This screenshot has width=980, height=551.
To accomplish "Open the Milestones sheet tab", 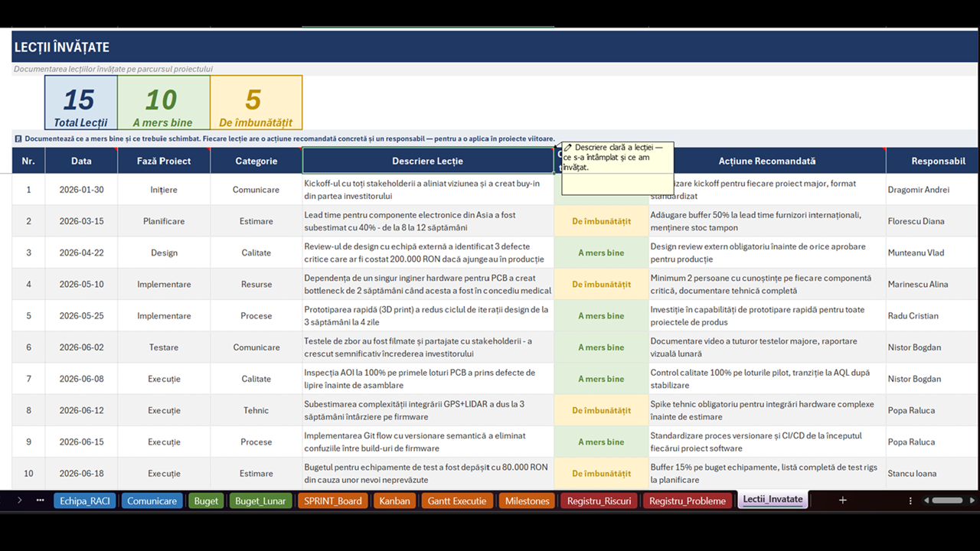I will tap(527, 500).
